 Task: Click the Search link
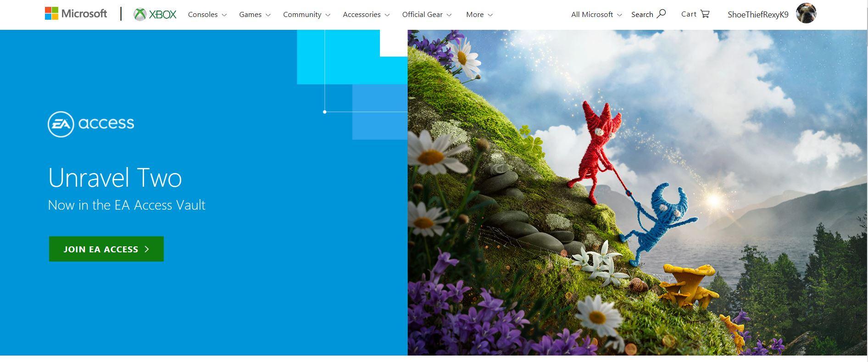(642, 15)
